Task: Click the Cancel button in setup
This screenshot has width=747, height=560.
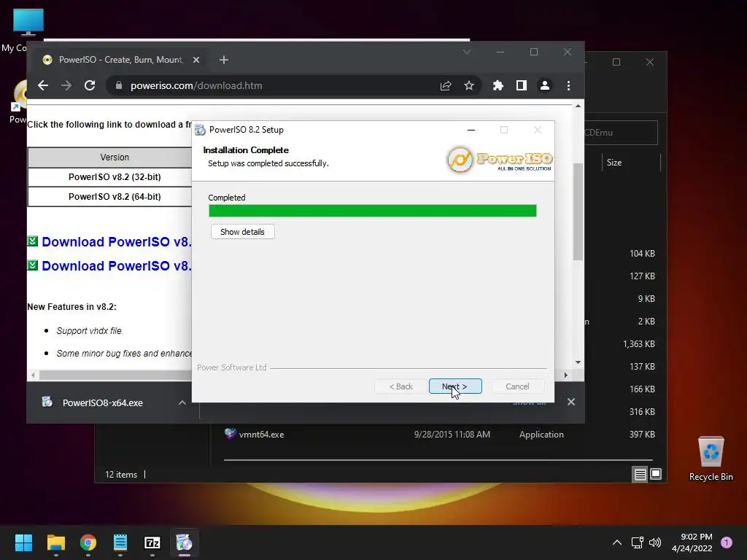Action: 517,386
